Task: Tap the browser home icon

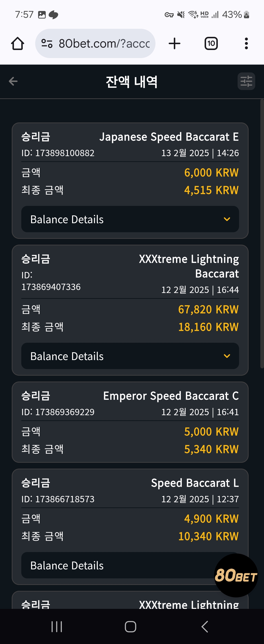Action: point(18,43)
